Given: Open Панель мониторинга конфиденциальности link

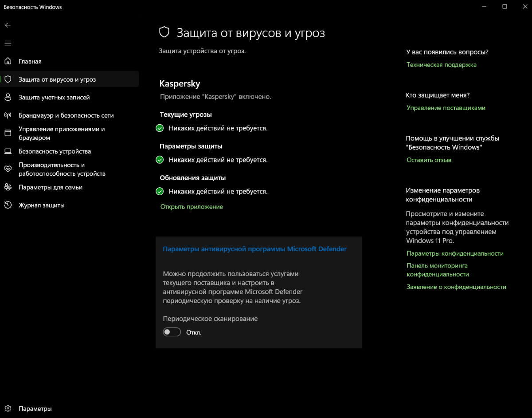Looking at the screenshot, I should click(x=438, y=270).
